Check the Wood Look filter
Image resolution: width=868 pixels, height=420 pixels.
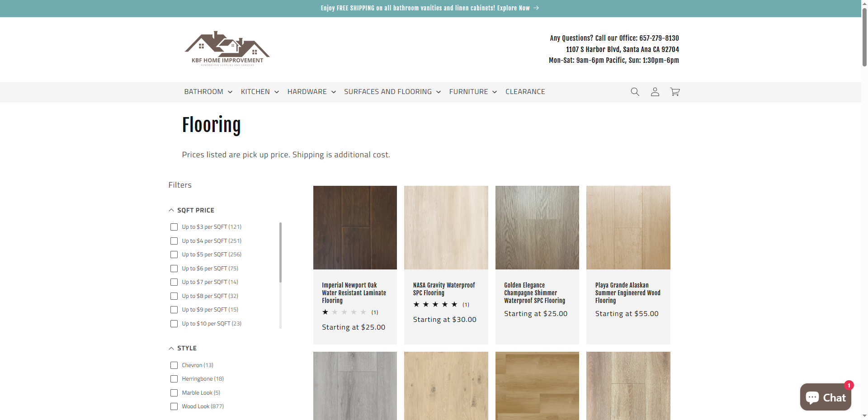(x=174, y=406)
